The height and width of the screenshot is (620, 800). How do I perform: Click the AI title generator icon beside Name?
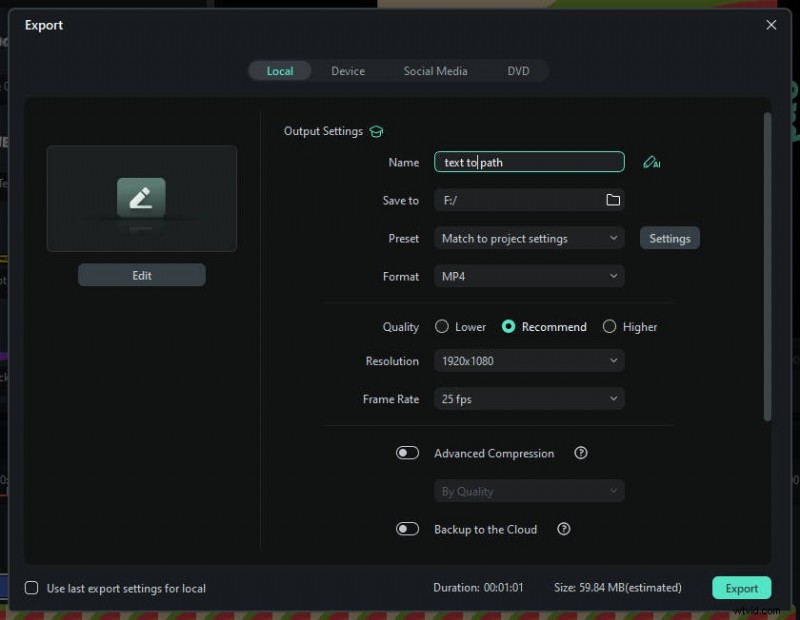point(651,161)
